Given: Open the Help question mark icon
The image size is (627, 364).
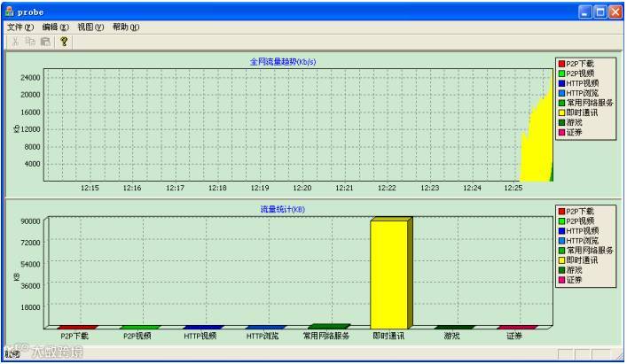Looking at the screenshot, I should (x=64, y=42).
